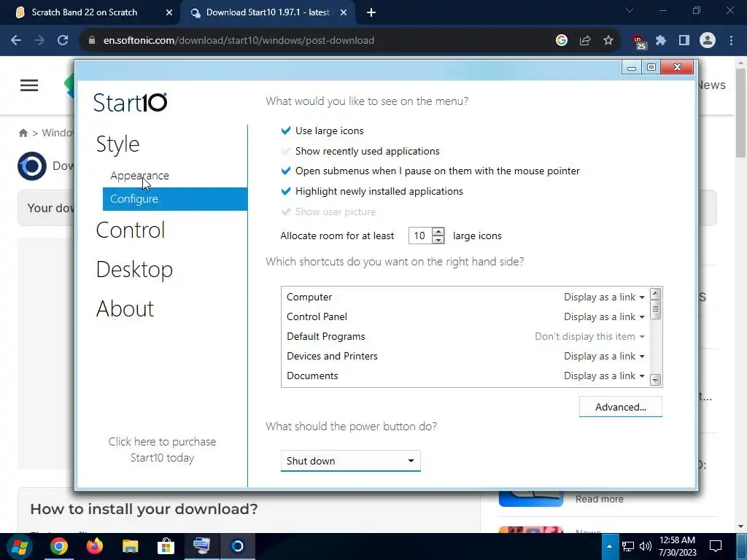Open notification center icon

(716, 546)
